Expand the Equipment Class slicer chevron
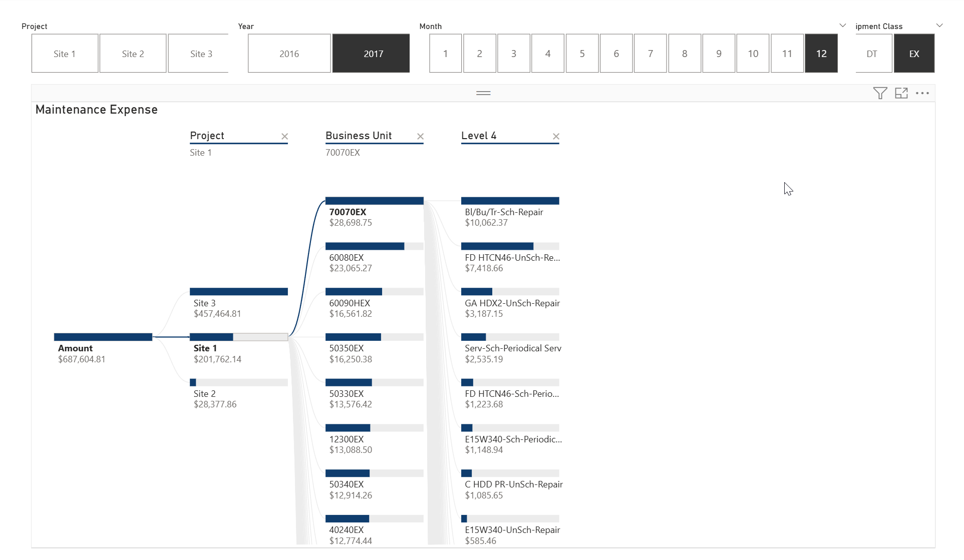964x560 pixels. pyautogui.click(x=939, y=26)
